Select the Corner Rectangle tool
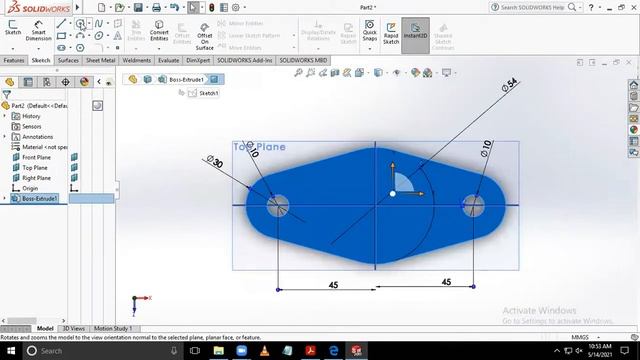Image resolution: width=640 pixels, height=360 pixels. (61, 36)
